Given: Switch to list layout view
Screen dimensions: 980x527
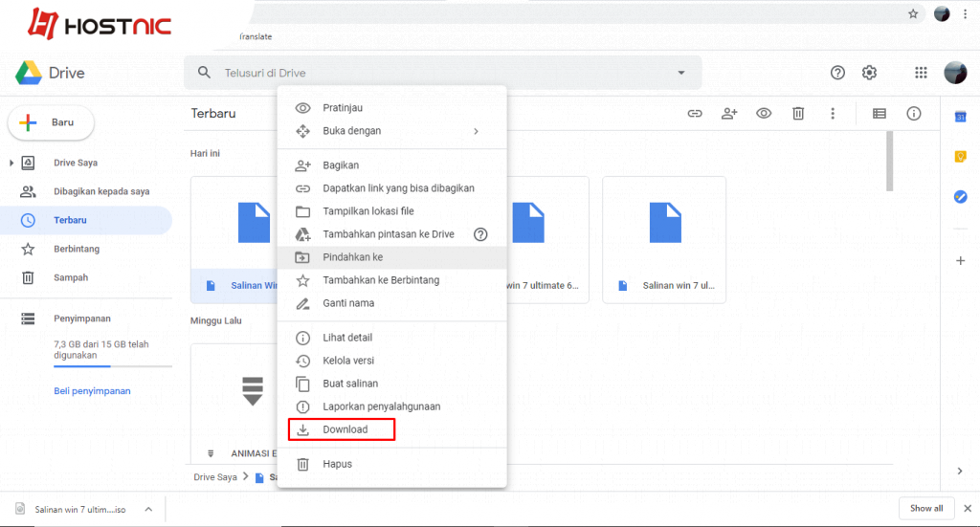Looking at the screenshot, I should (880, 114).
